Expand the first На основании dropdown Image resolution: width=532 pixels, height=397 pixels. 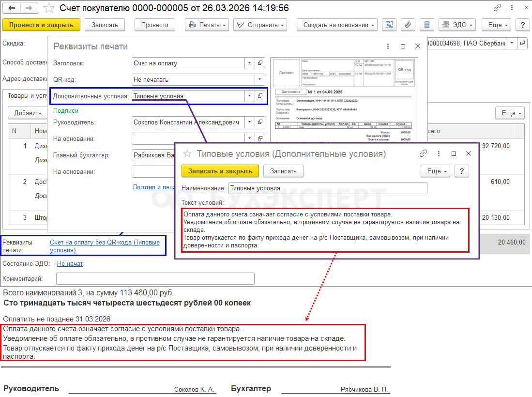(249, 138)
